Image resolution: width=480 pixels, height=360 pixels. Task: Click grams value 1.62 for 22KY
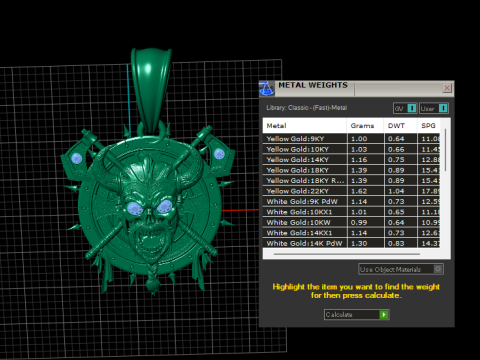pos(359,191)
